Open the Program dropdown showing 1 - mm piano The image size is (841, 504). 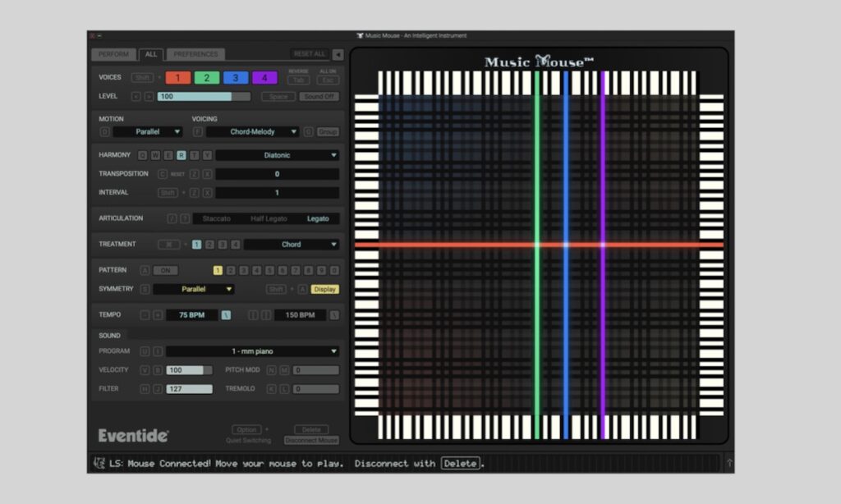point(249,351)
